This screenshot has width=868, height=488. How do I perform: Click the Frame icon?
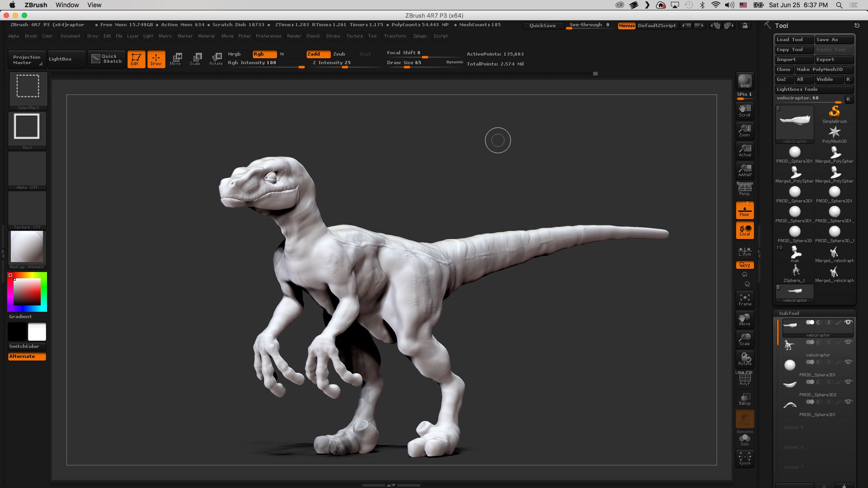745,299
